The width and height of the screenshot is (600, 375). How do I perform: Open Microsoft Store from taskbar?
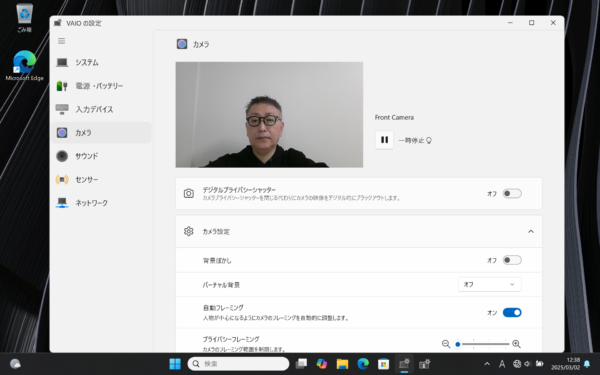383,364
